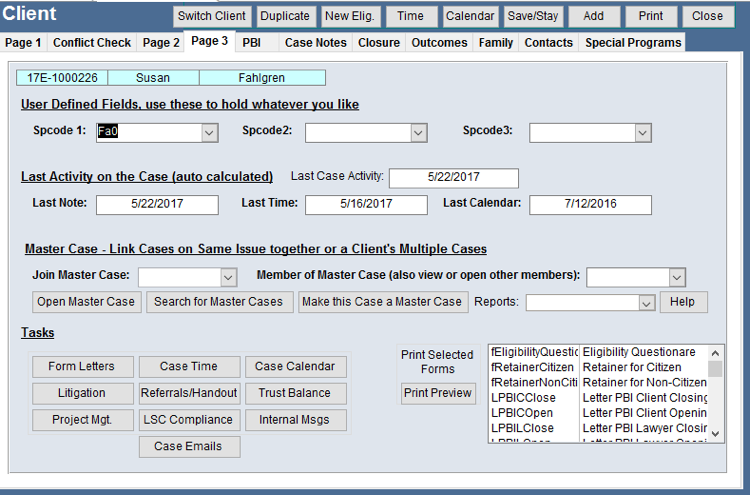
Task: Open Trust Balance task
Action: pyautogui.click(x=295, y=393)
